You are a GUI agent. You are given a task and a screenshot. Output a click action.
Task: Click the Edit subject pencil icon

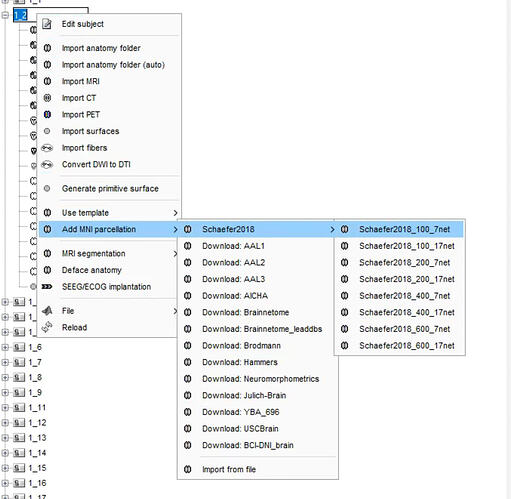47,24
